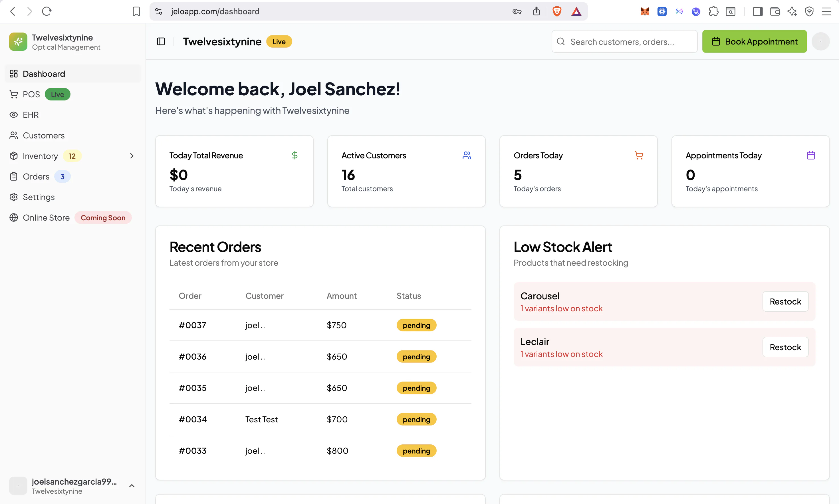Click the $750 amount cell
The height and width of the screenshot is (504, 839).
pyautogui.click(x=336, y=325)
